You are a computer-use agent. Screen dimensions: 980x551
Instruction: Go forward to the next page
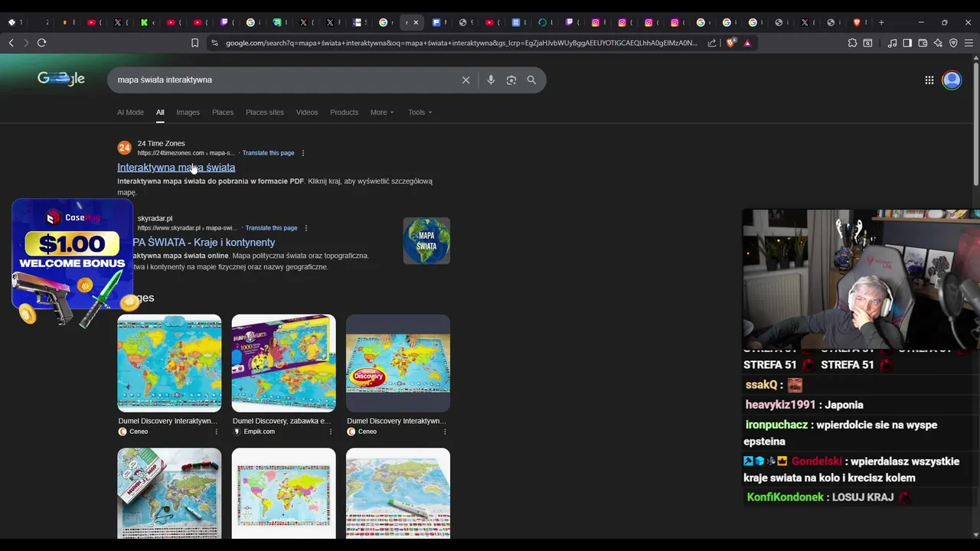click(26, 43)
